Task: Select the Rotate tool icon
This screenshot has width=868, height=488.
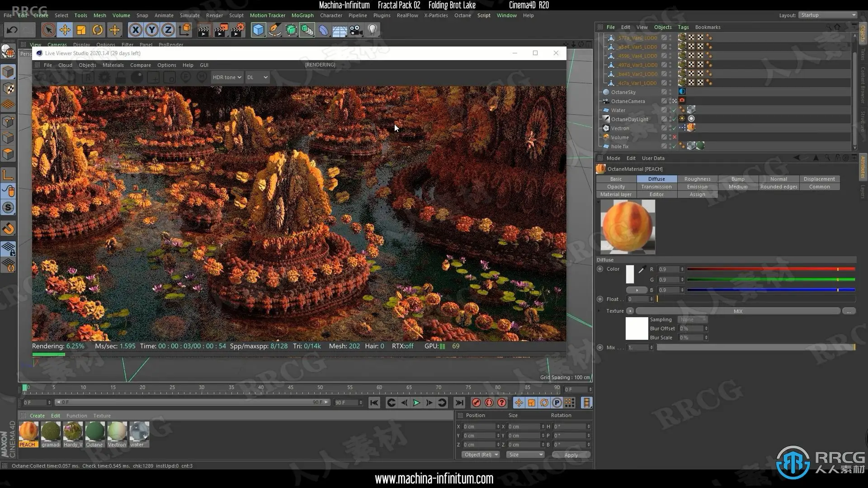Action: 98,30
